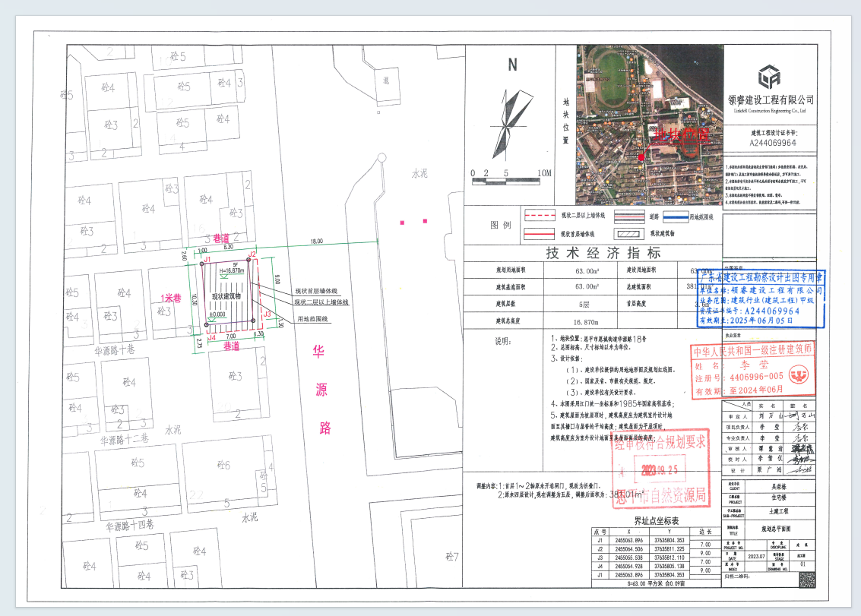Click the 领睿建设工程有限公司 company logo
861x616 pixels.
pos(771,76)
